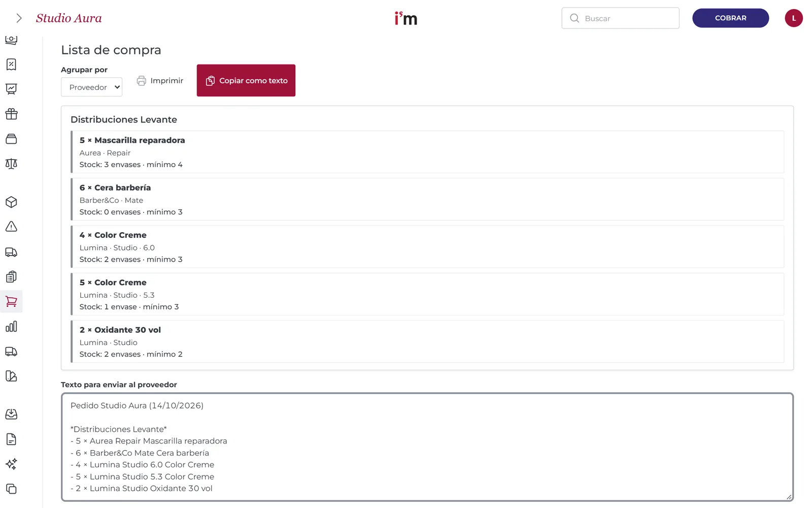Click the Imprimir print button
This screenshot has height=508, width=812.
coord(160,81)
